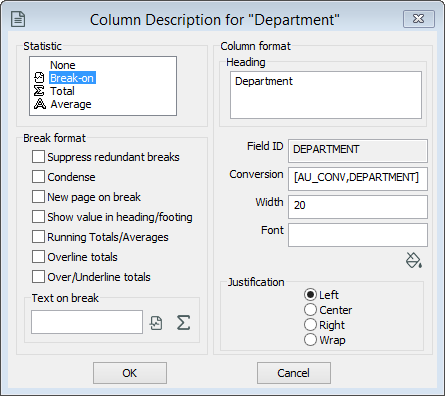Open the paint bucket color picker
Image resolution: width=445 pixels, height=396 pixels.
(414, 260)
